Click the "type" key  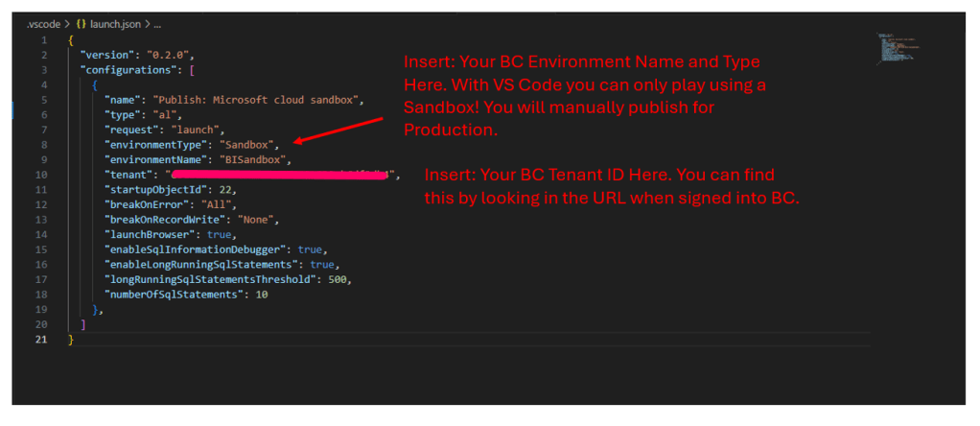(x=123, y=115)
